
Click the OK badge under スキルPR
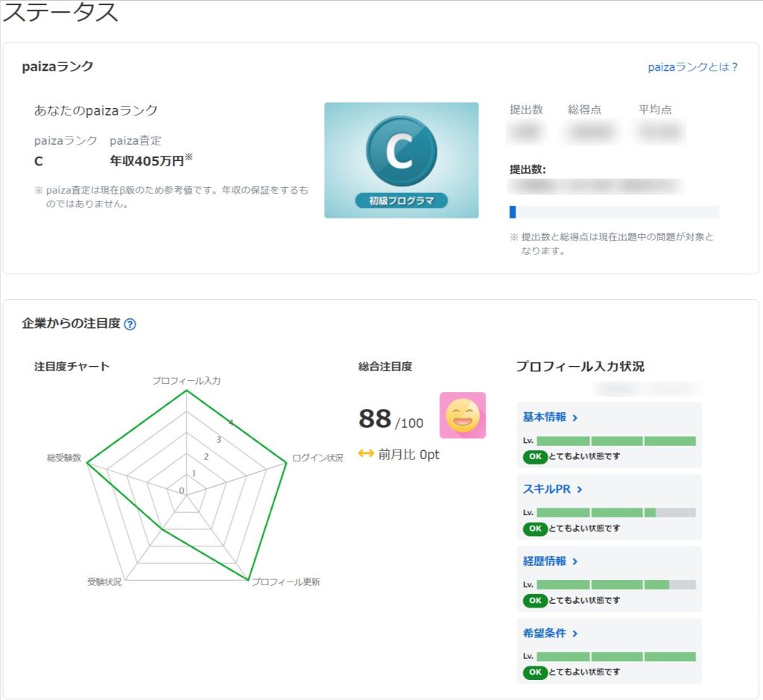[534, 529]
